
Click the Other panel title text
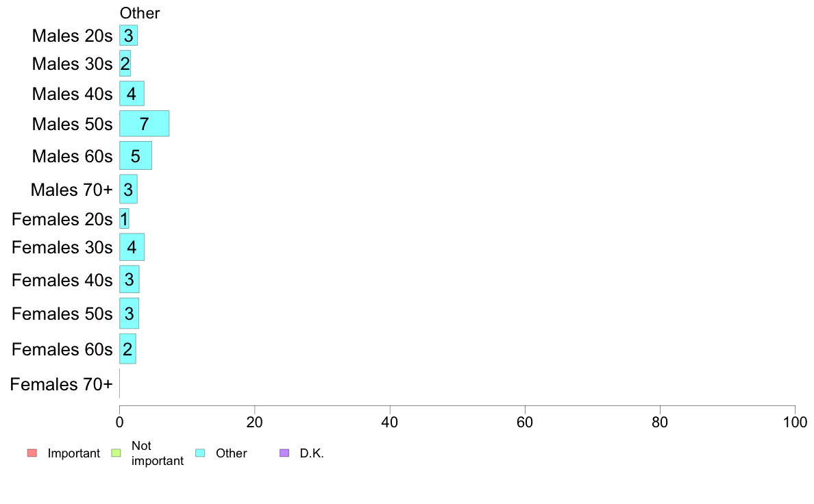coord(140,13)
